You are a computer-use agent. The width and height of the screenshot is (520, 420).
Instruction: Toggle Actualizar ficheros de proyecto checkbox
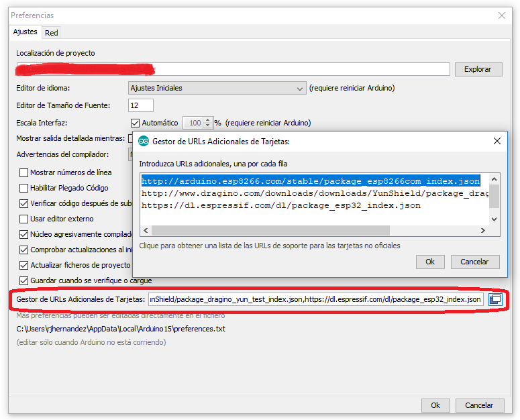[23, 265]
